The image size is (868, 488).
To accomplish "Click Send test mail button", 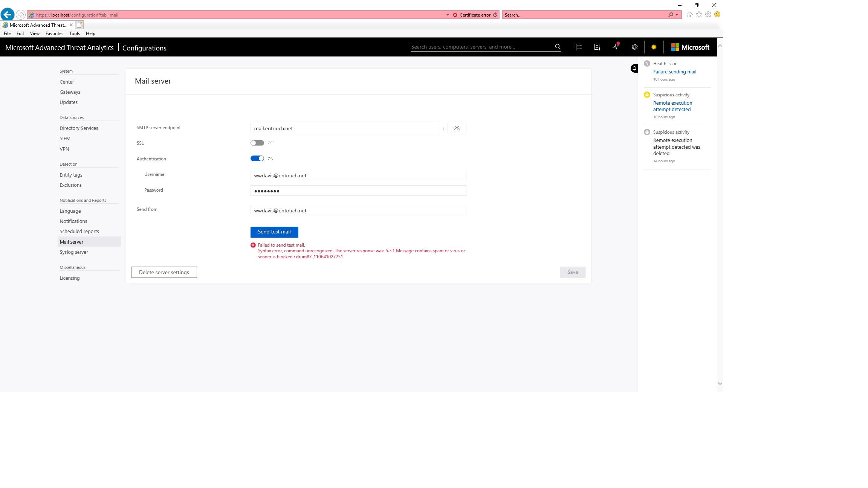I will 274,232.
